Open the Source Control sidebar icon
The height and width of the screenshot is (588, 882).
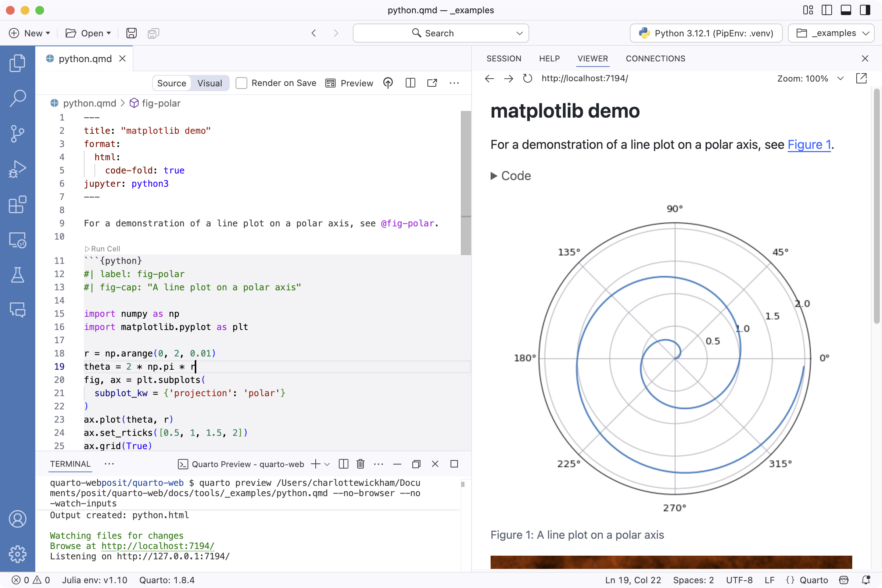(x=17, y=133)
